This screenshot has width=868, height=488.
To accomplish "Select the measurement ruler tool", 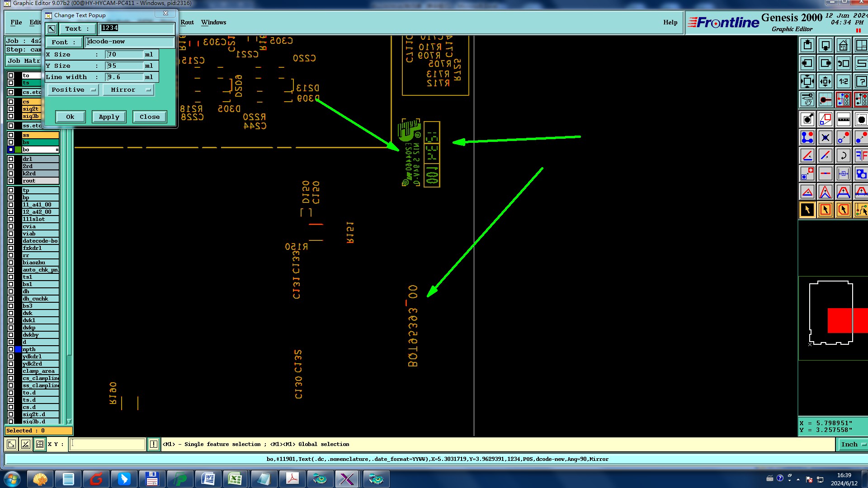I will coord(843,120).
